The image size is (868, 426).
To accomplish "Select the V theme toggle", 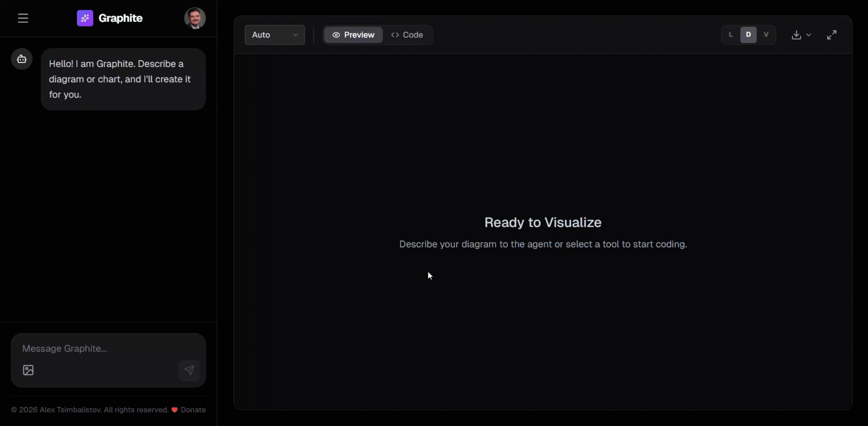I will tap(766, 35).
